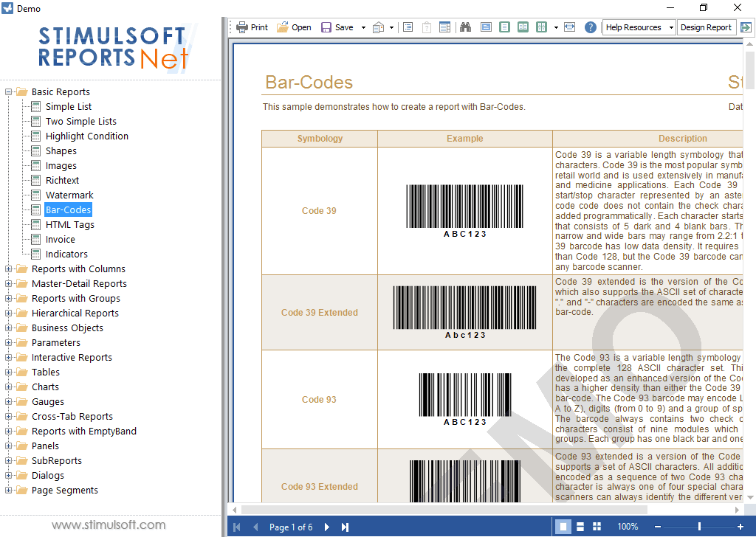
Task: Toggle the Bookmarks panel icon
Action: (x=408, y=27)
